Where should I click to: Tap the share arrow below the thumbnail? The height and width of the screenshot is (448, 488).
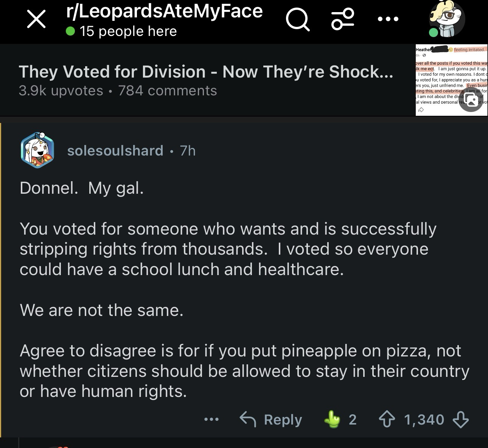[421, 110]
